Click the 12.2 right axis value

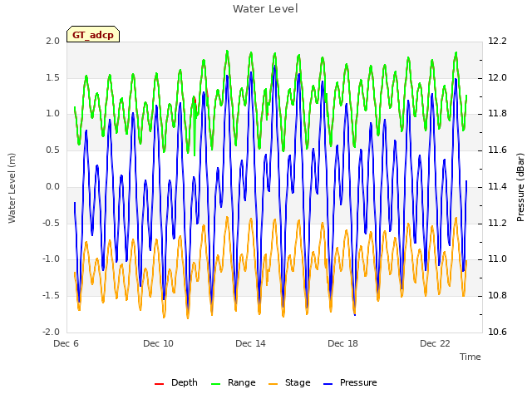497,41
